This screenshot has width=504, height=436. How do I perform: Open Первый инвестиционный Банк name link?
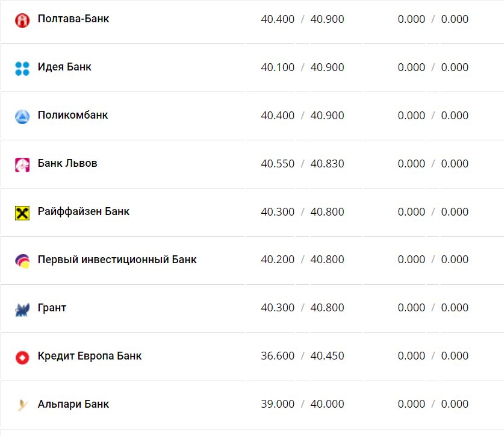[117, 260]
